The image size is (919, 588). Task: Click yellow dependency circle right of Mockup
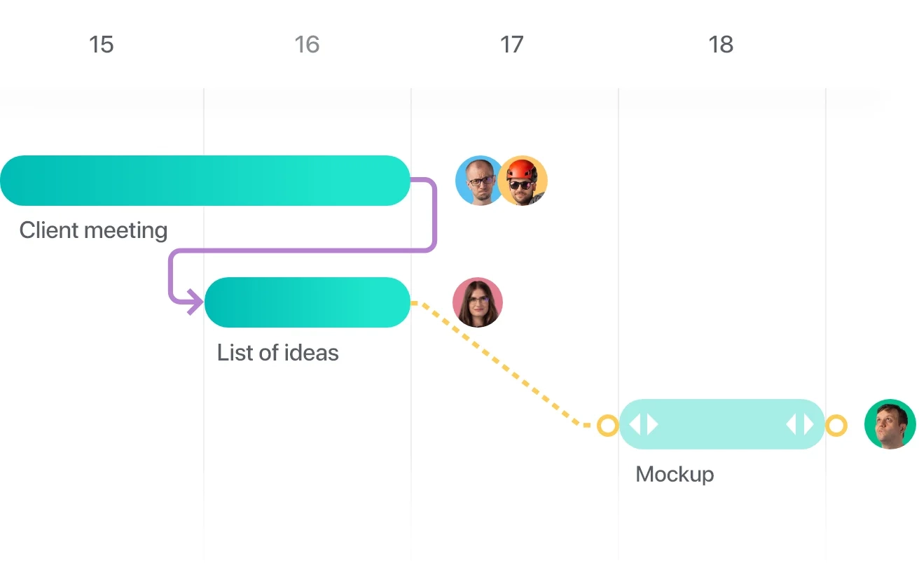coord(836,425)
